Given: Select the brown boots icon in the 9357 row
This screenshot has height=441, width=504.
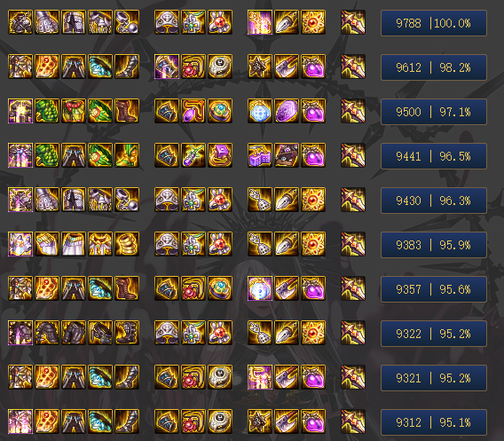Looking at the screenshot, I should coord(127,288).
